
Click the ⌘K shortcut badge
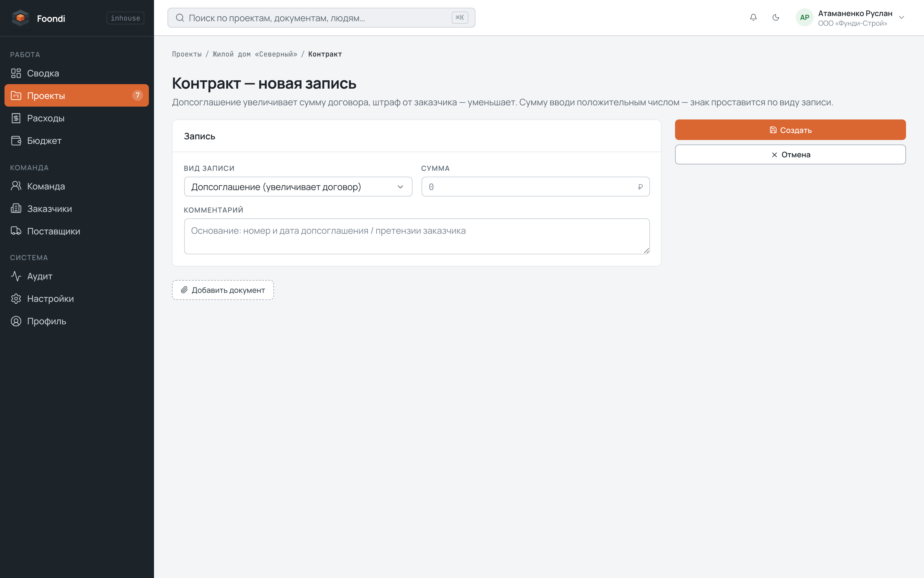point(459,18)
